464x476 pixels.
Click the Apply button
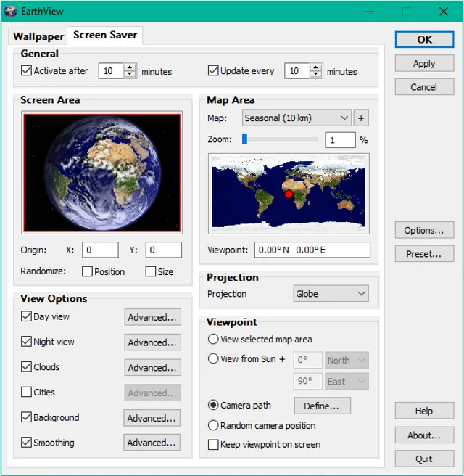click(x=424, y=63)
